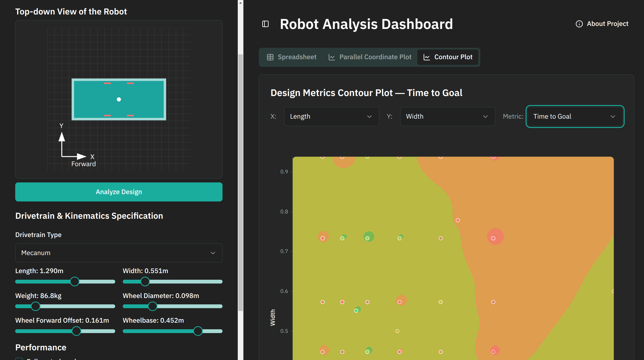The height and width of the screenshot is (360, 644).
Task: Click the About Project info icon
Action: point(579,24)
